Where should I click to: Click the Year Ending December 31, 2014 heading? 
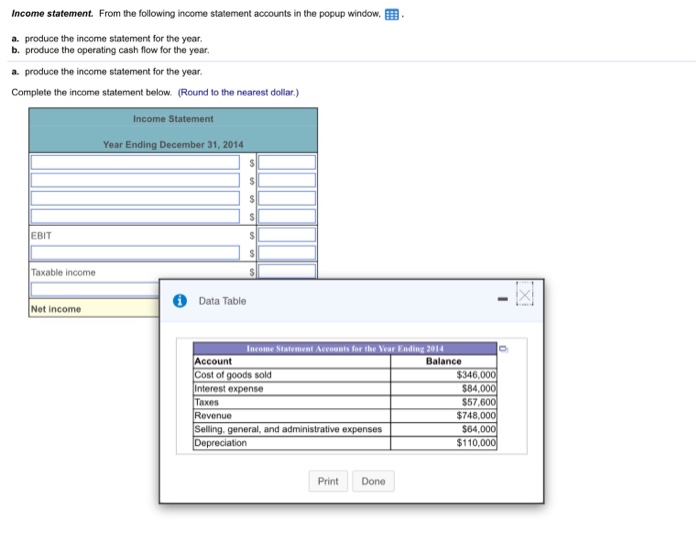tap(173, 145)
